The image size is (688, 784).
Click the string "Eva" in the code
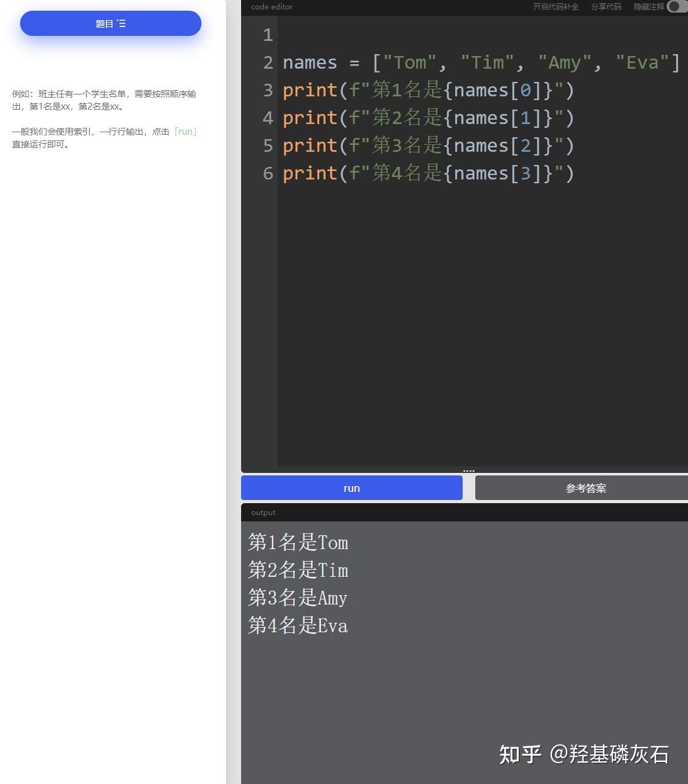pos(643,62)
